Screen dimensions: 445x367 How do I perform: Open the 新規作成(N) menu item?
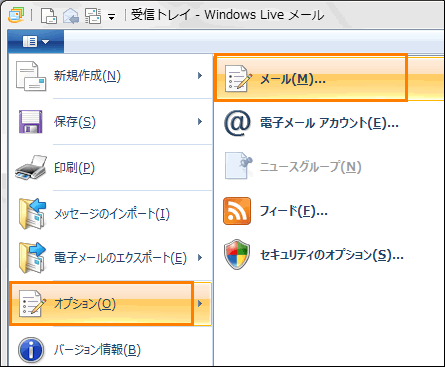point(110,76)
